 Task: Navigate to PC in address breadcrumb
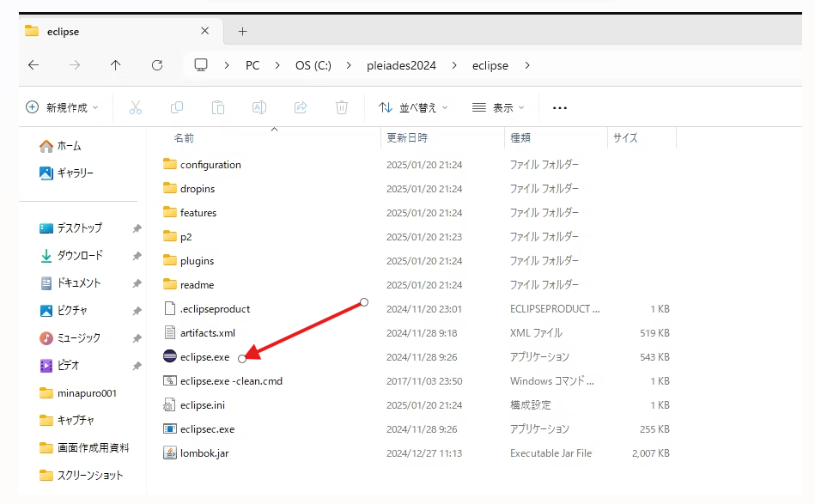[252, 65]
